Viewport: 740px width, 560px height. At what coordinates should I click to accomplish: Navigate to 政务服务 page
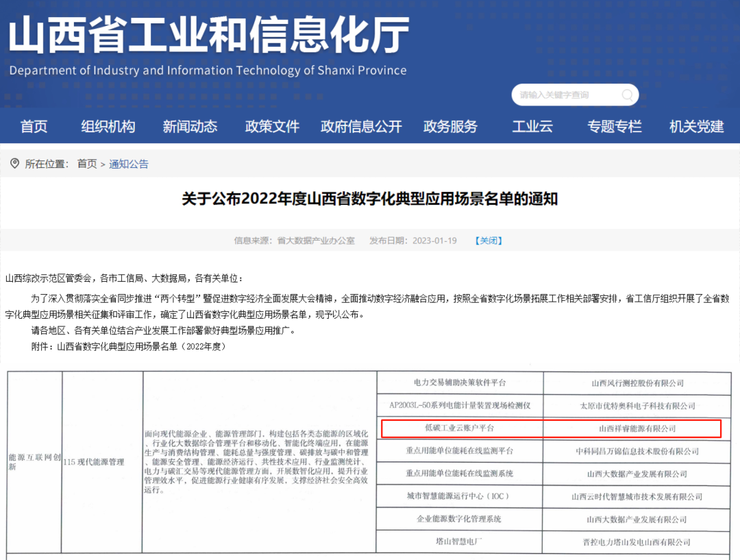tap(450, 126)
